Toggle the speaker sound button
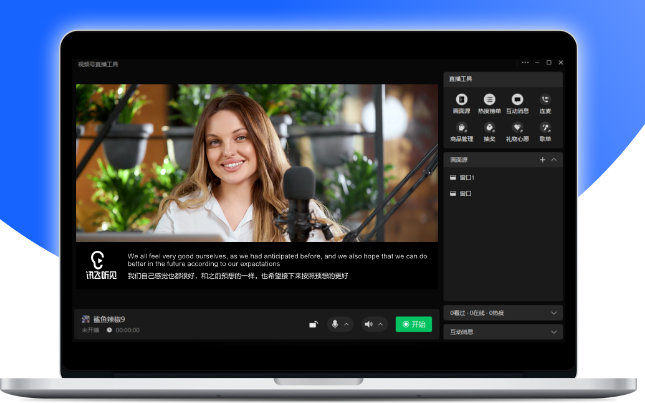Screen dimensions: 645x403 click(369, 324)
